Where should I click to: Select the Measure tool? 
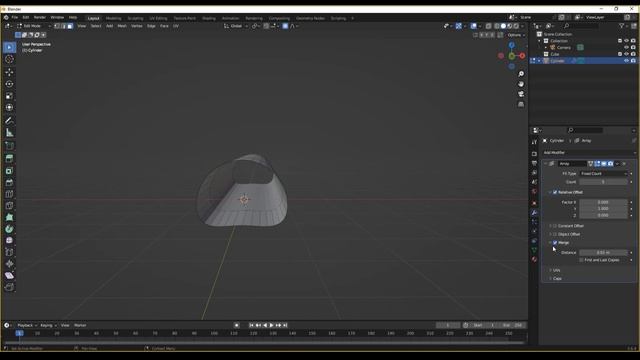9,133
